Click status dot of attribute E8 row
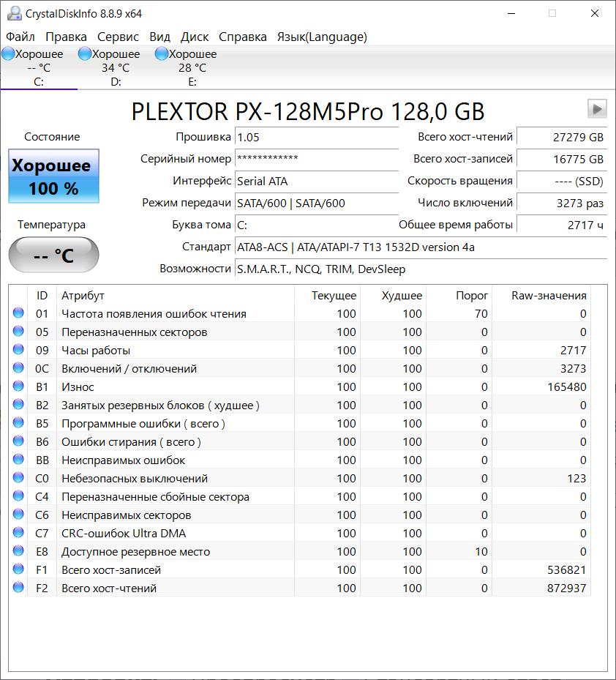 click(18, 550)
